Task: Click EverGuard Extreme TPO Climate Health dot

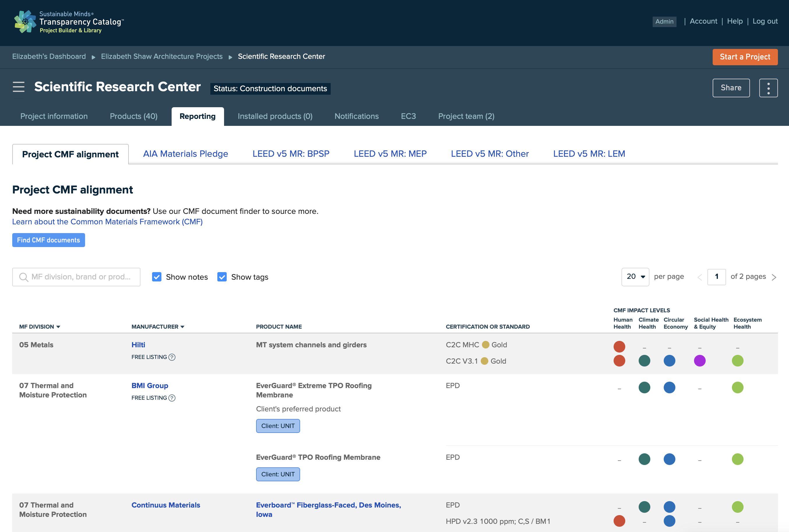Action: (x=644, y=387)
